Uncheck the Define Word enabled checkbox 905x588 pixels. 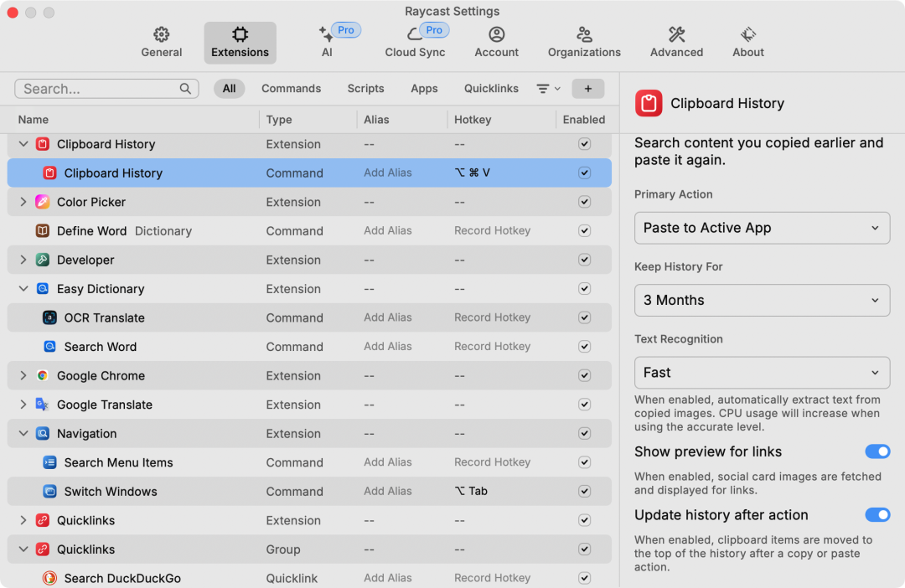coord(585,230)
